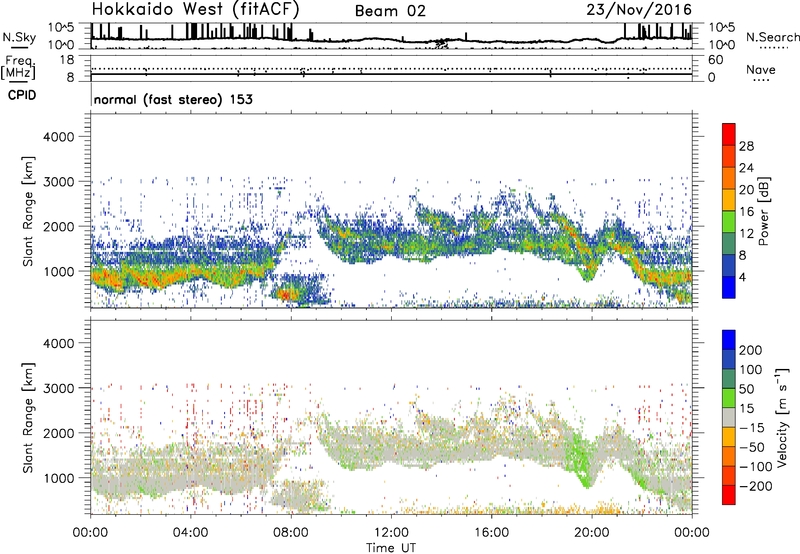Click the yellow 16–20 dB Power colorbar segment
This screenshot has height=554, width=800.
pos(729,199)
